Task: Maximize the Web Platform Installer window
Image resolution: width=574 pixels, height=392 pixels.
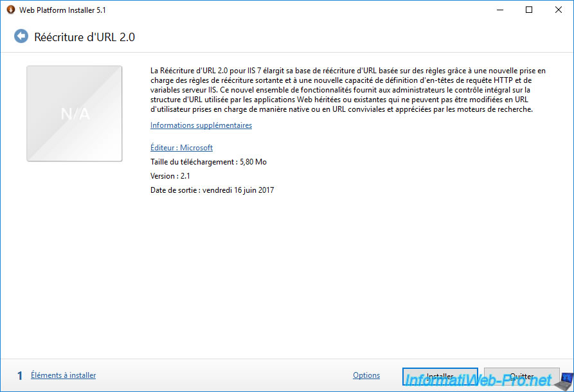Action: pos(529,10)
